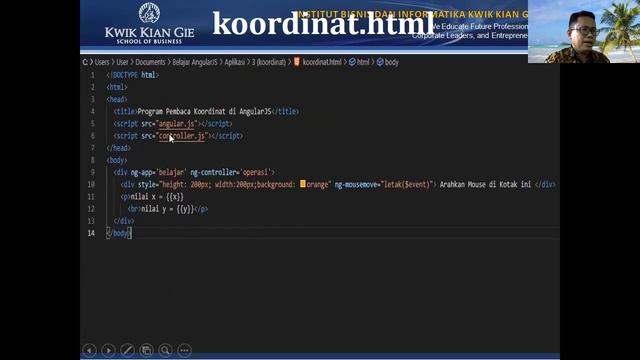Viewport: 640px width, 360px height.
Task: Click the closing </head> tag
Action: [x=118, y=148]
